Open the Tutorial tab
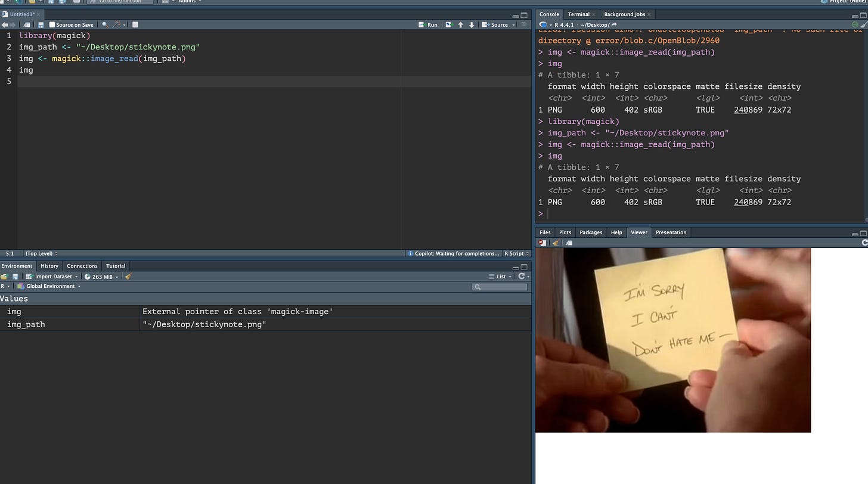 (x=116, y=266)
